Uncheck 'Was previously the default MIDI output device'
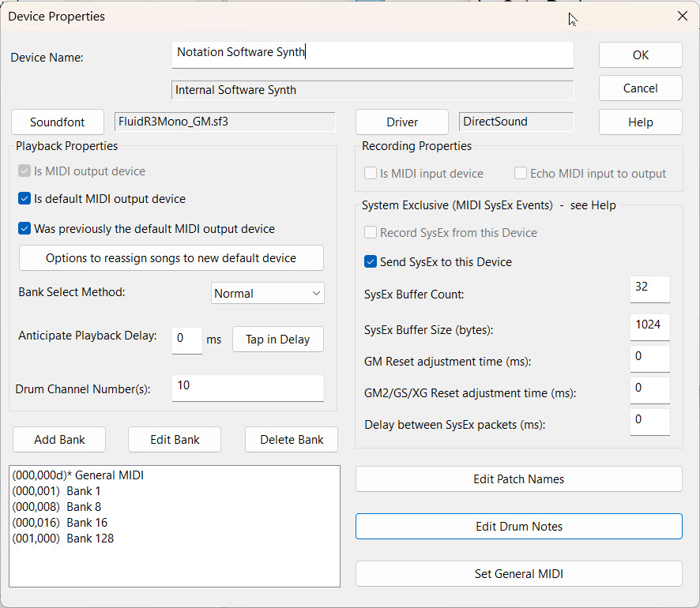The height and width of the screenshot is (608, 700). point(24,229)
